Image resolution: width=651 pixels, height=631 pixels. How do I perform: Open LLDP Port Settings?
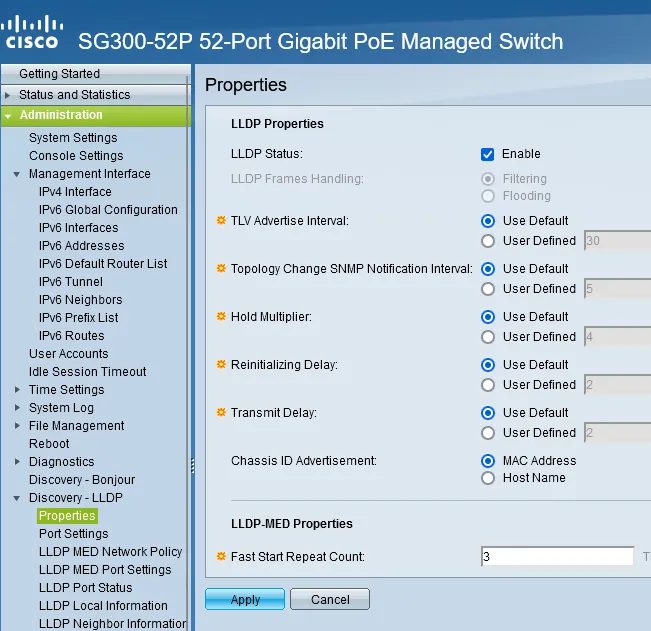tap(73, 534)
